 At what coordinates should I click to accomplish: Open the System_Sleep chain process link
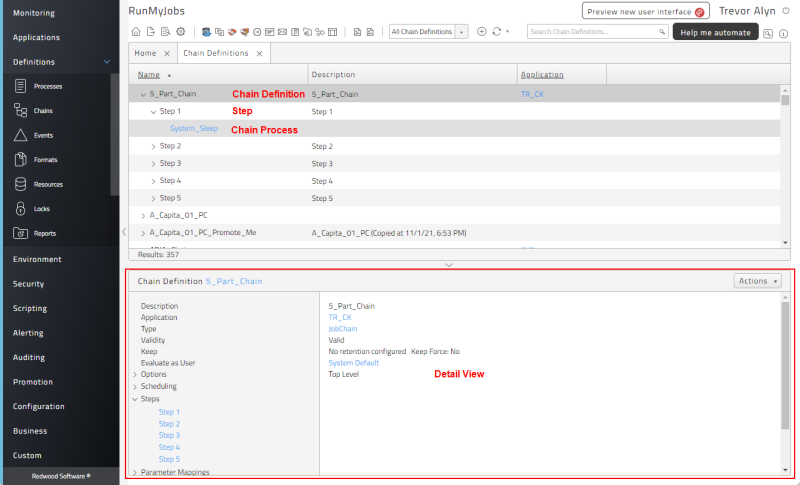pyautogui.click(x=194, y=129)
